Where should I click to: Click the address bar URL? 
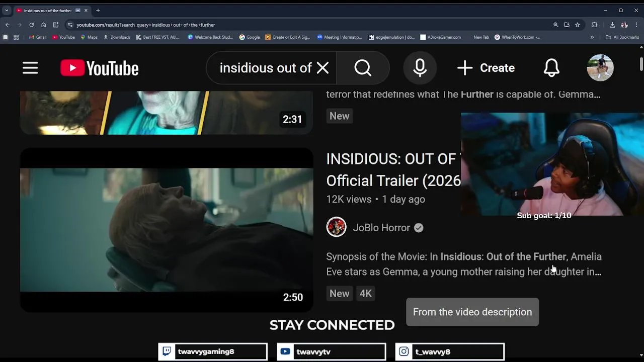(x=146, y=25)
